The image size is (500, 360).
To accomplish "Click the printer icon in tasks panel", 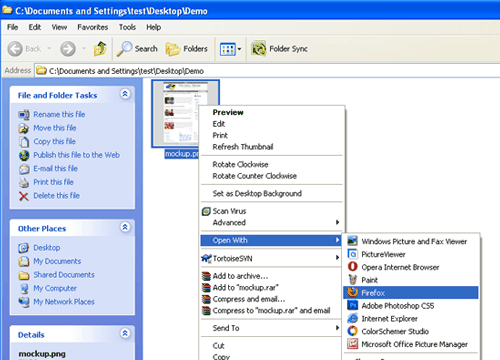I will pyautogui.click(x=24, y=182).
